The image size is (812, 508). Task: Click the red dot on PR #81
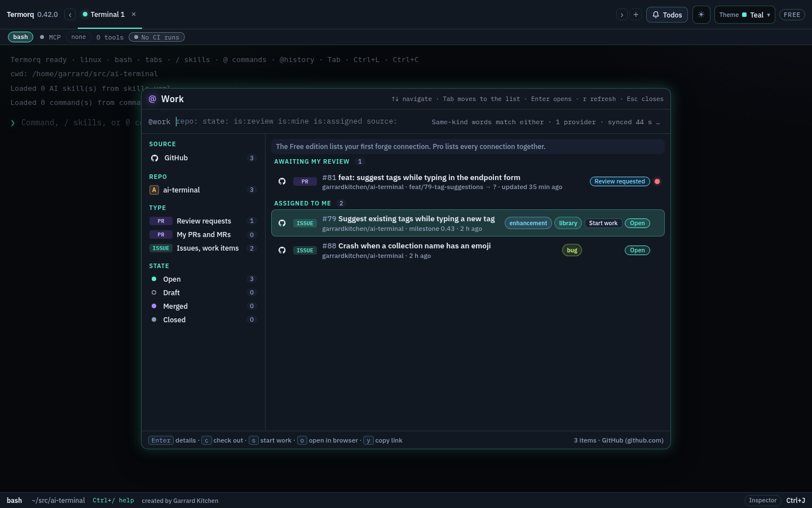657,181
